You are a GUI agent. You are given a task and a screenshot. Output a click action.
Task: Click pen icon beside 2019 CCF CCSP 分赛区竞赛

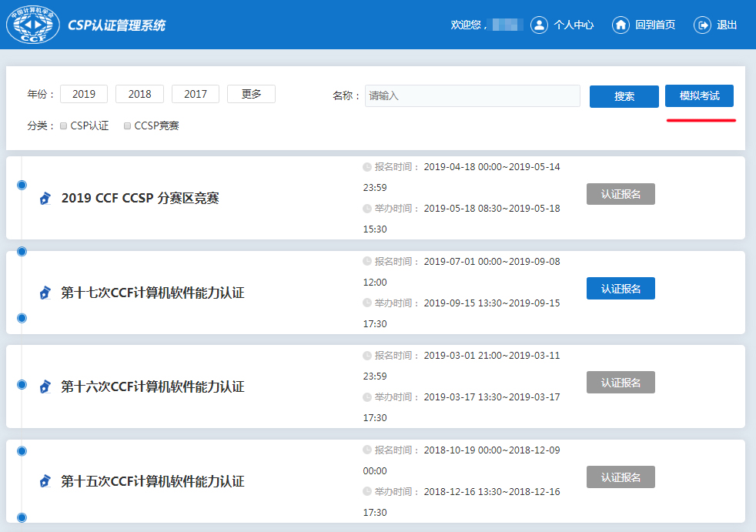tap(45, 199)
